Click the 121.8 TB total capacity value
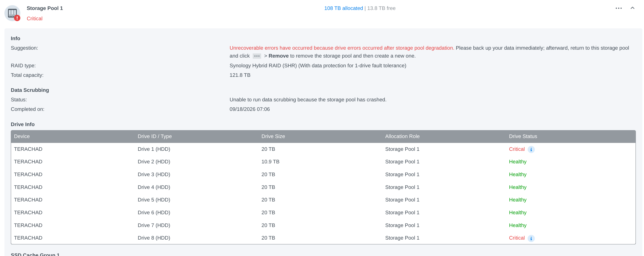Image resolution: width=644 pixels, height=256 pixels. [x=240, y=75]
